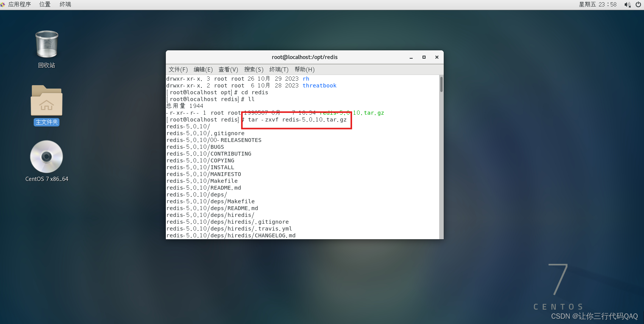Click the line redis-5.0.10/MANIFESTO
This screenshot has height=324, width=644.
pos(204,174)
